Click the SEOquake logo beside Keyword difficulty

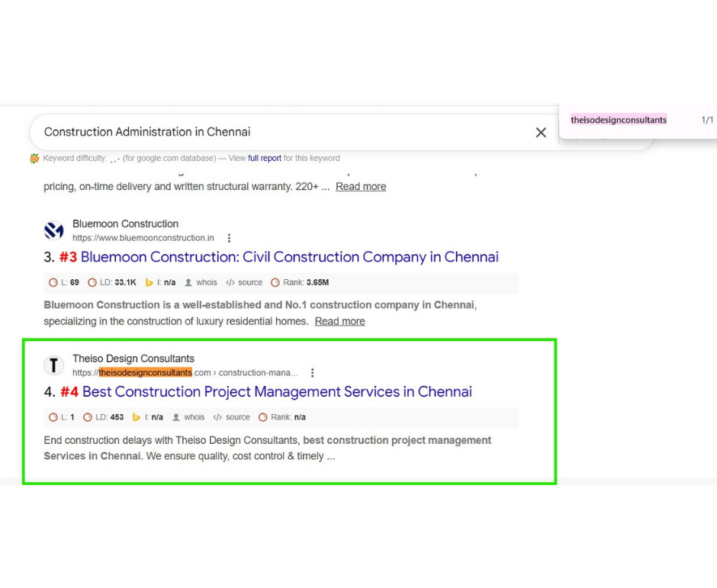click(x=34, y=159)
